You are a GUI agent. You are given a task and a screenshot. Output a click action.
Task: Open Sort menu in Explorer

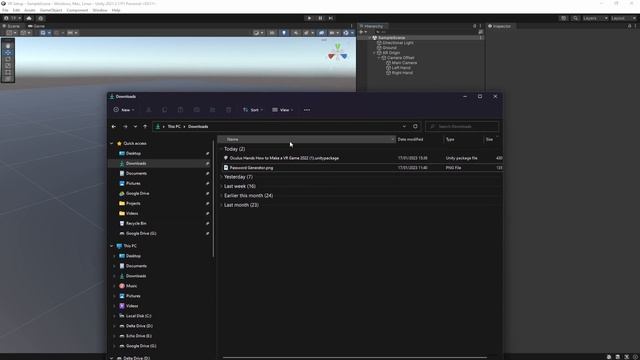(x=253, y=110)
